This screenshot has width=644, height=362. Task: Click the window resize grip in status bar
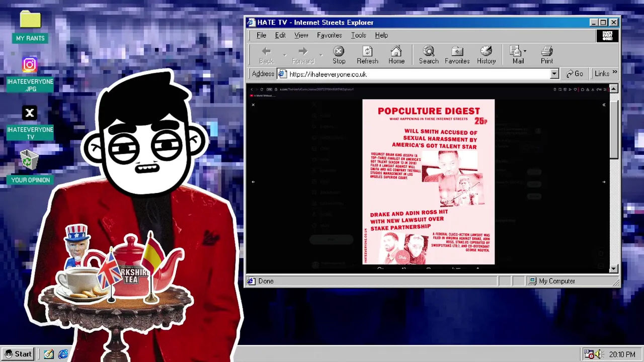[x=616, y=283]
